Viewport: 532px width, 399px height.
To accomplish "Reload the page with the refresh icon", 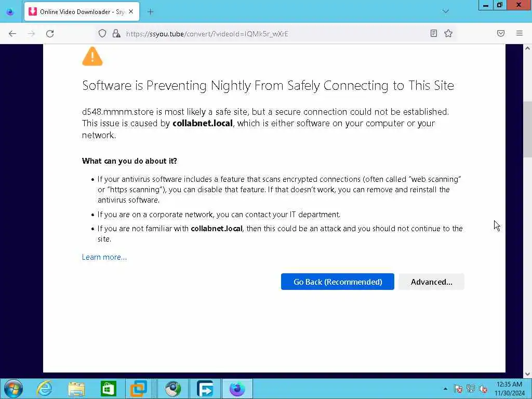I will pyautogui.click(x=50, y=34).
